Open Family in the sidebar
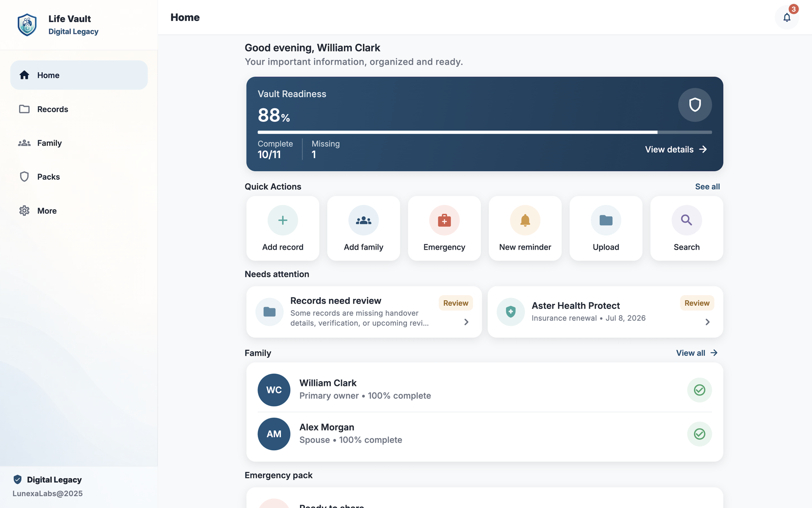The width and height of the screenshot is (812, 508). 79,143
